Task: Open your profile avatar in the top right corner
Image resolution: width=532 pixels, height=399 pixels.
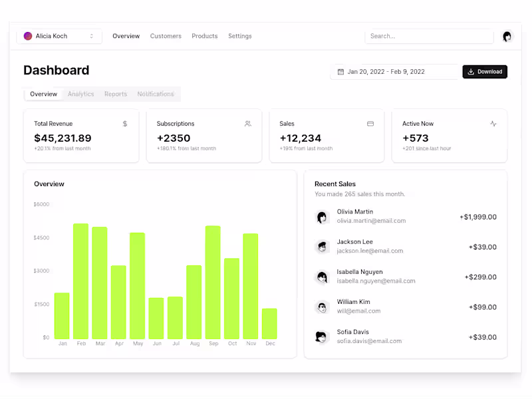Action: pos(507,37)
